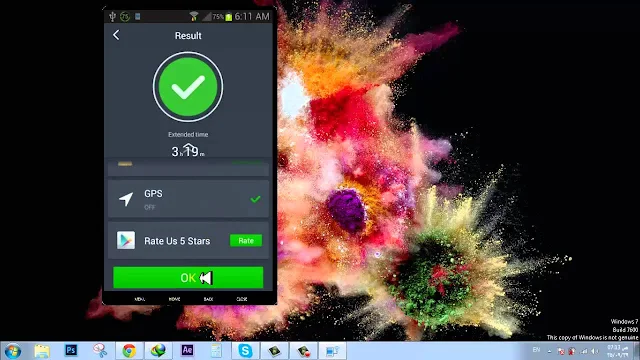
Task: Click the Show Desktop strip
Action: click(637, 351)
